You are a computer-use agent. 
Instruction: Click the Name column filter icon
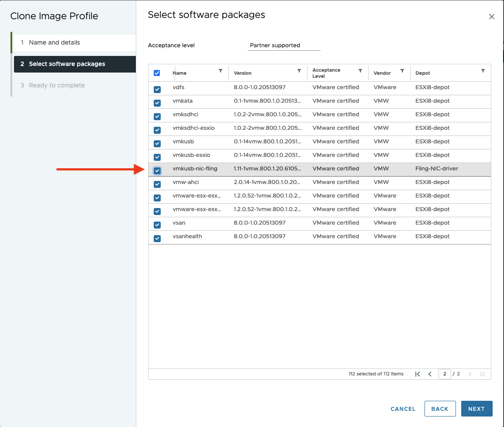[x=221, y=71]
